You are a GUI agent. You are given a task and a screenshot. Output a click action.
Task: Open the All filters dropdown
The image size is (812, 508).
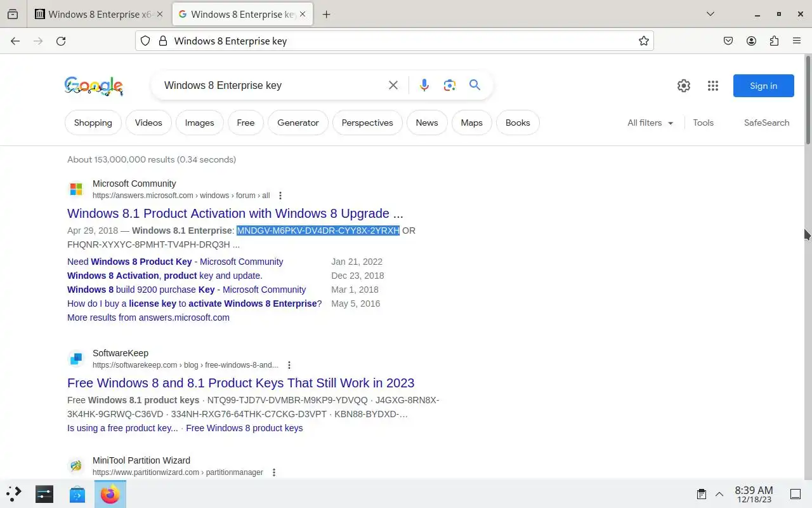[x=650, y=123]
